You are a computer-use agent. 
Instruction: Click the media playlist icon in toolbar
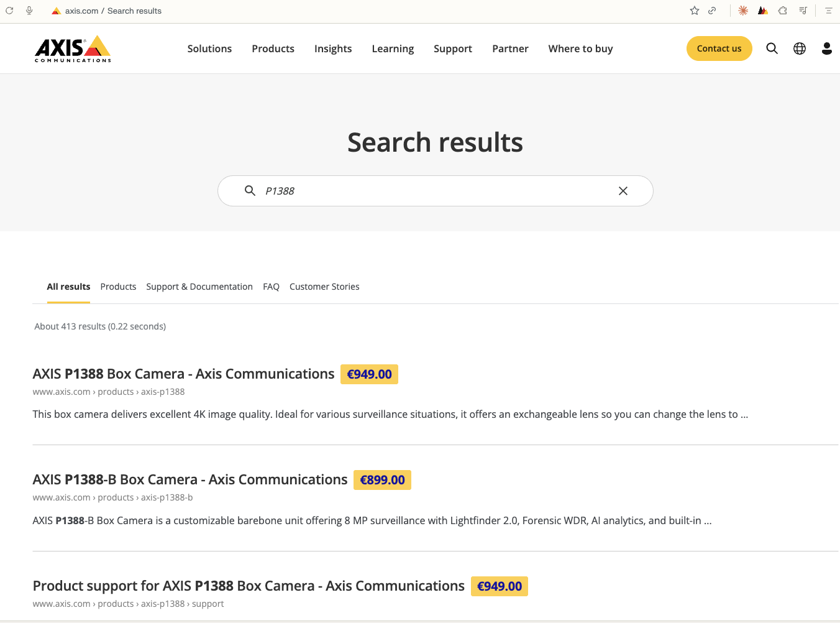point(803,11)
